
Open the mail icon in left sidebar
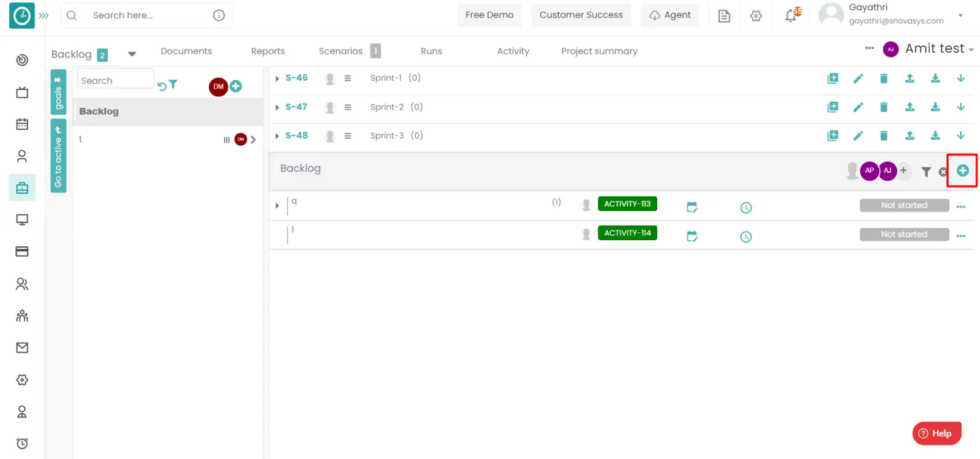tap(22, 347)
